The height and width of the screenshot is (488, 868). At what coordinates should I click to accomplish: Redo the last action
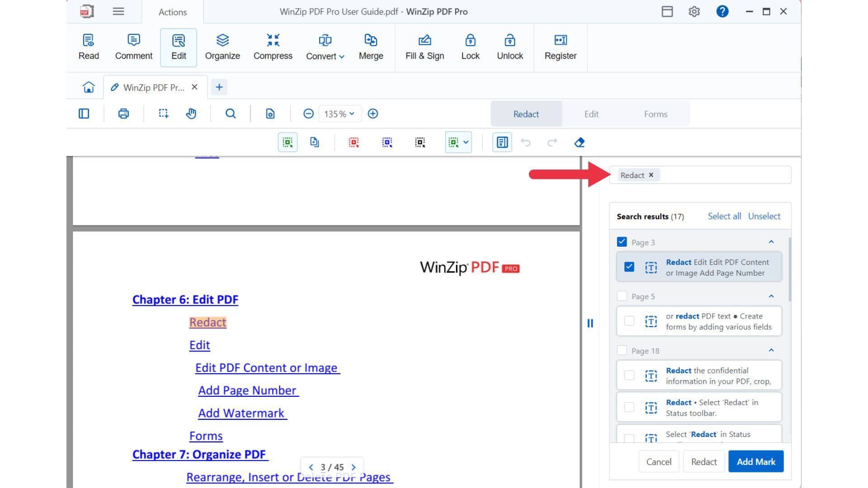552,142
